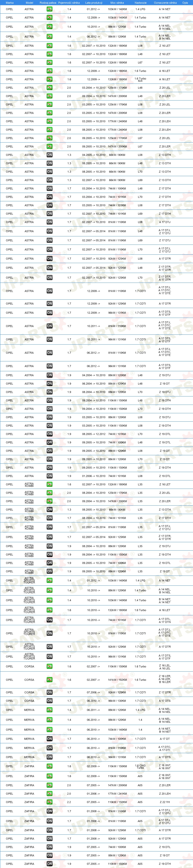
Task: Click petrol icon in ZAFIRA 1.6 CNG Turbo row
Action: pyautogui.click(x=50, y=766)
